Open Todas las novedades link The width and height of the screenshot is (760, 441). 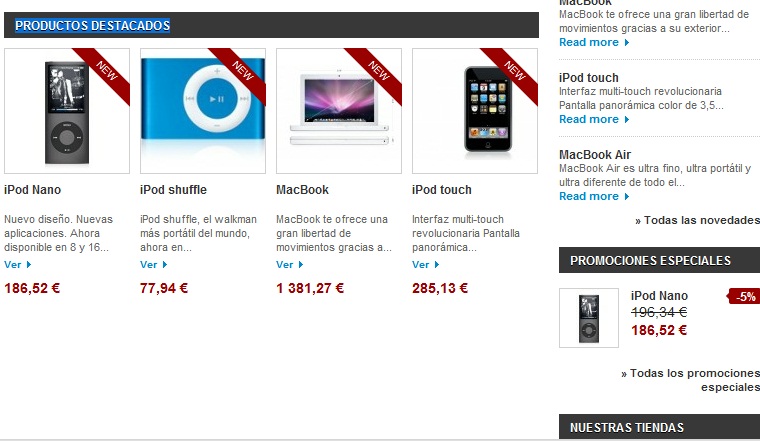697,220
